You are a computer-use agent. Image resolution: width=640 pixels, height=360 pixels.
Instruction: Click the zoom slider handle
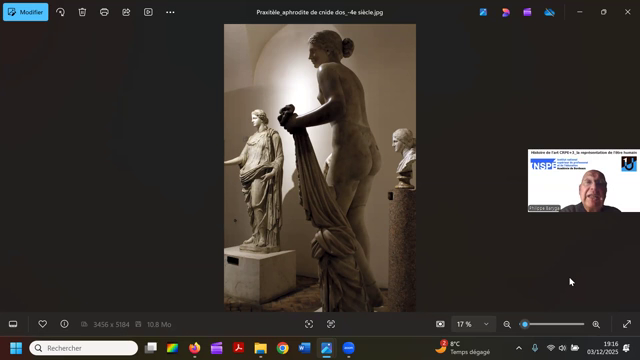pyautogui.click(x=525, y=324)
